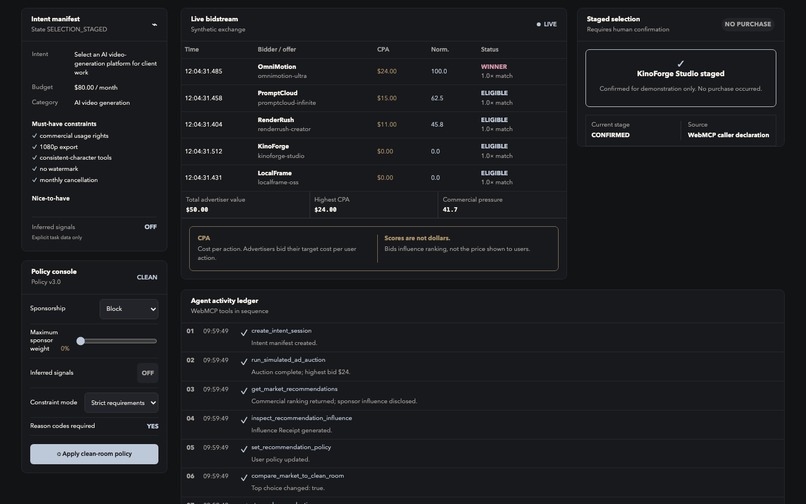Select the OmniMotion bidder row

tap(374, 71)
